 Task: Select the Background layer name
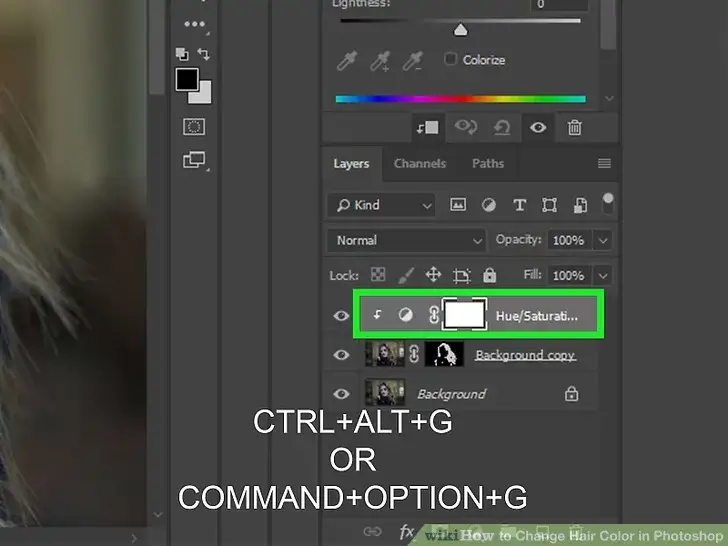pos(451,394)
